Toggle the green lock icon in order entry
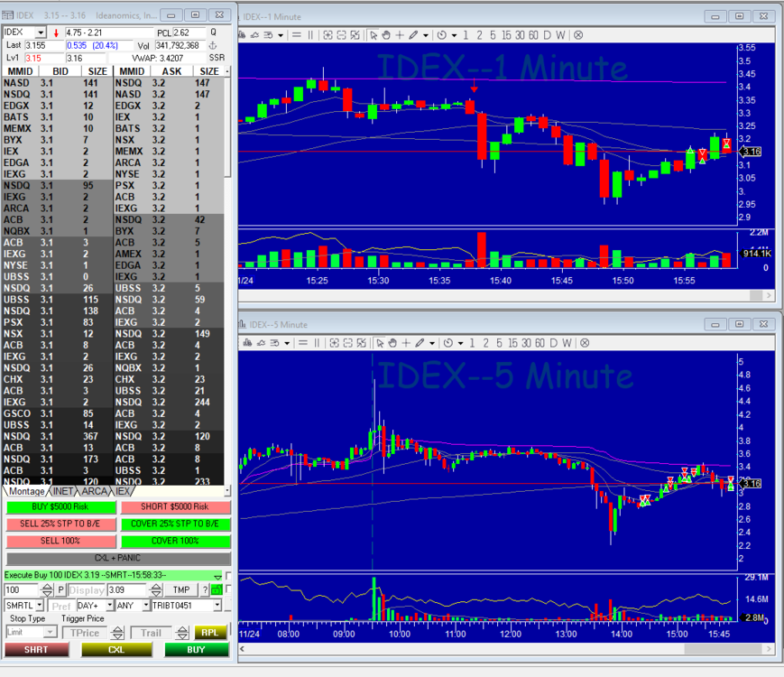784x677 pixels. pos(217,590)
